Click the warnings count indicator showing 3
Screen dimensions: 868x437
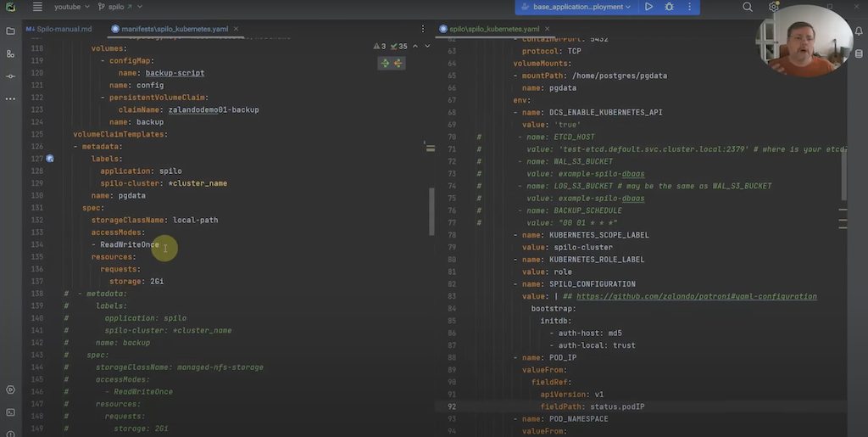[x=380, y=47]
